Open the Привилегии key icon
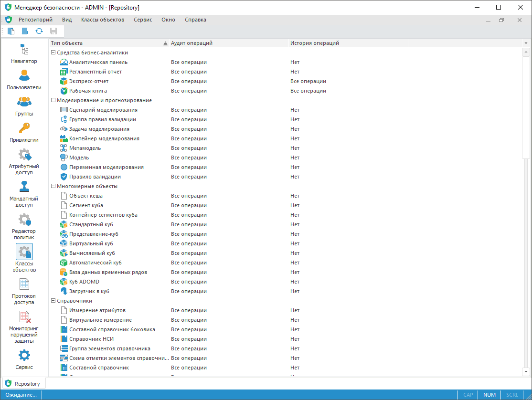The height and width of the screenshot is (400, 532). (x=24, y=128)
